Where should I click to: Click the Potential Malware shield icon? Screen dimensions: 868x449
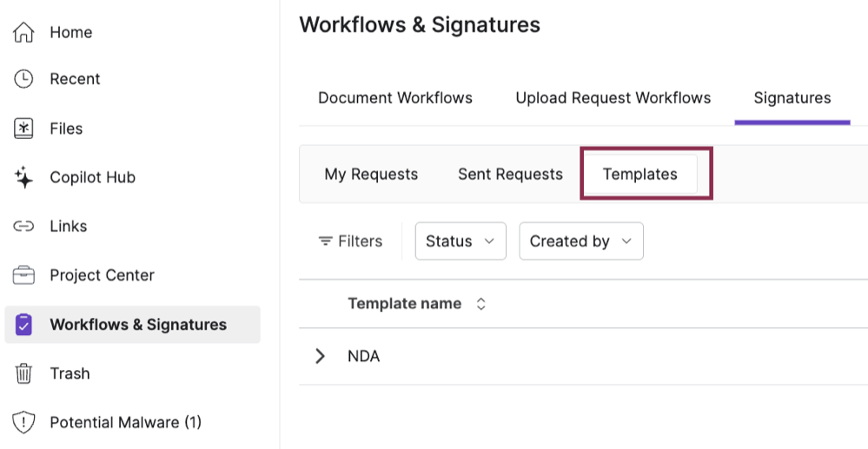[24, 423]
